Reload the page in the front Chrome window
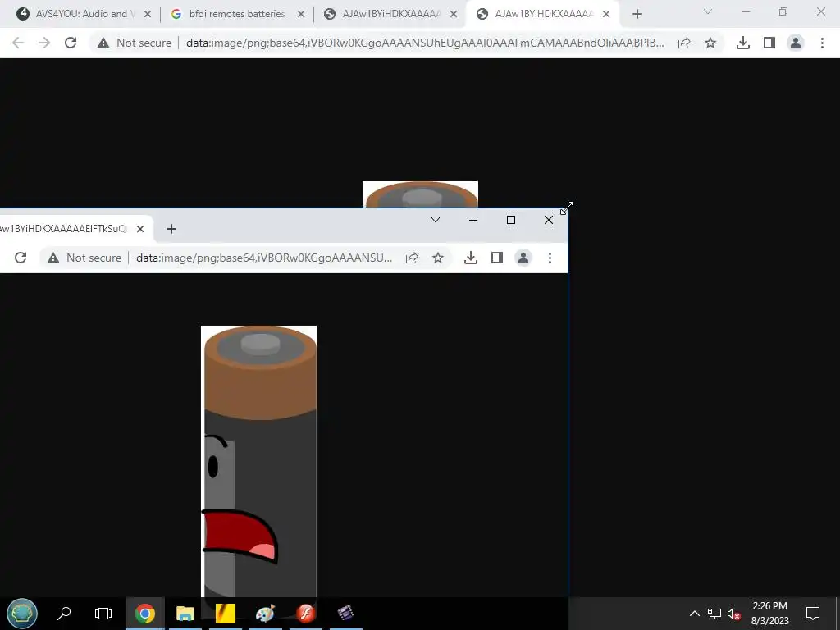This screenshot has width=840, height=630. coord(21,258)
